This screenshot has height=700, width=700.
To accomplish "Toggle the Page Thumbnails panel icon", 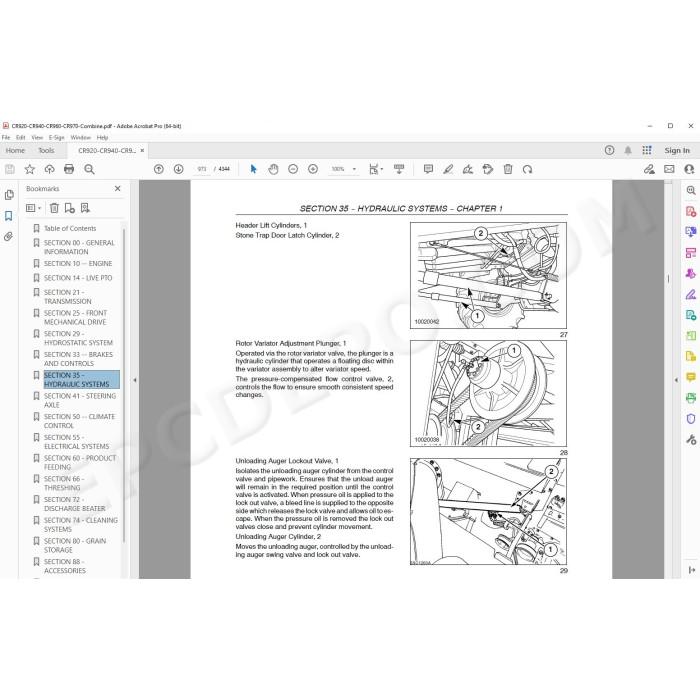I will [8, 195].
